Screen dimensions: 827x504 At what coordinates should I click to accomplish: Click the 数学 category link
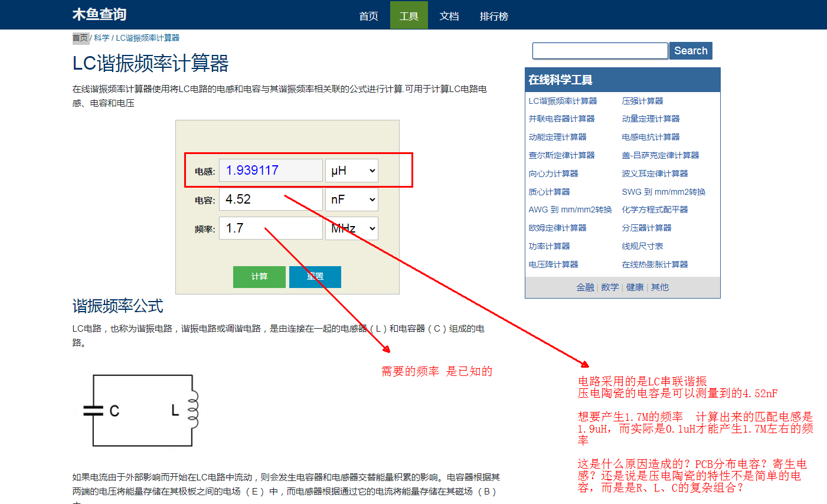[610, 287]
